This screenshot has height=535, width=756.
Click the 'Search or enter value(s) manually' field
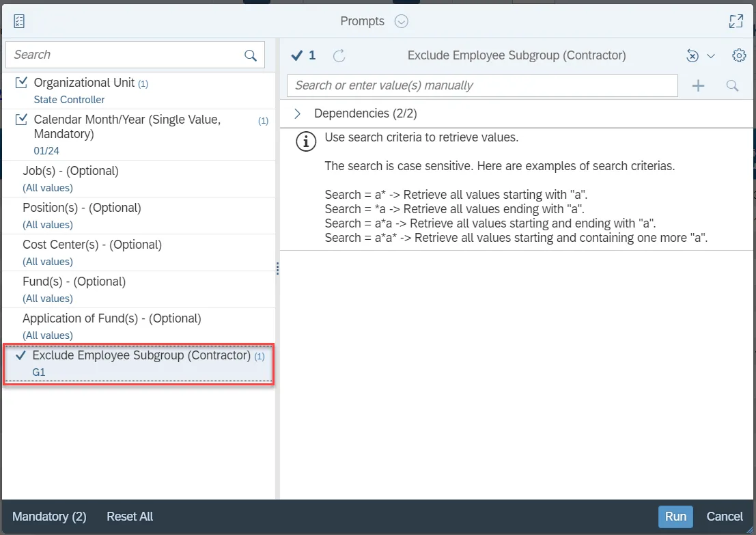(x=482, y=85)
